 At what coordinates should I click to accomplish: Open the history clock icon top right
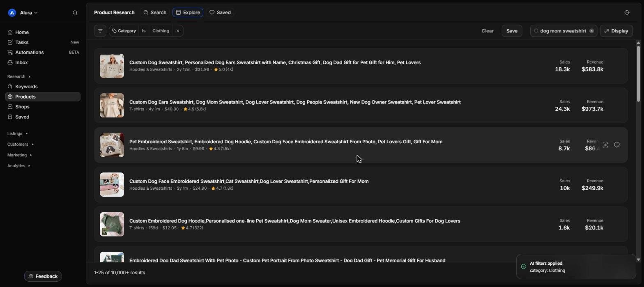point(627,12)
